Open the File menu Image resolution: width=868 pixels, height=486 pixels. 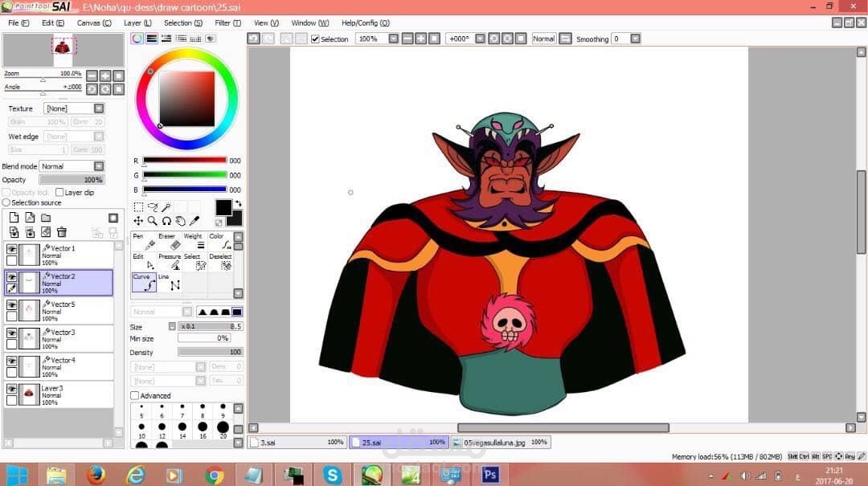tap(18, 22)
